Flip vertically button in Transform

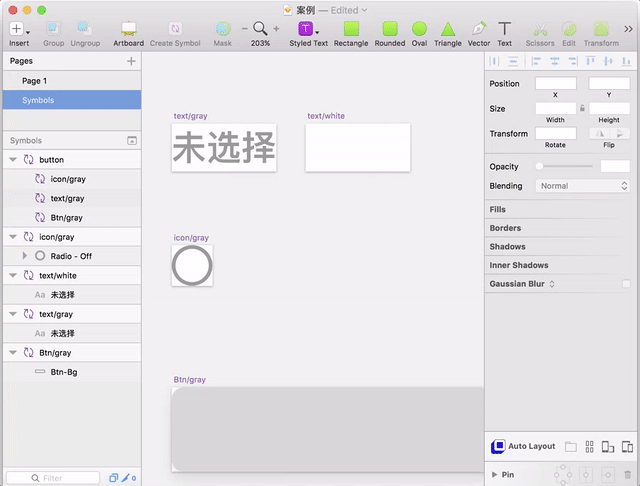[620, 133]
